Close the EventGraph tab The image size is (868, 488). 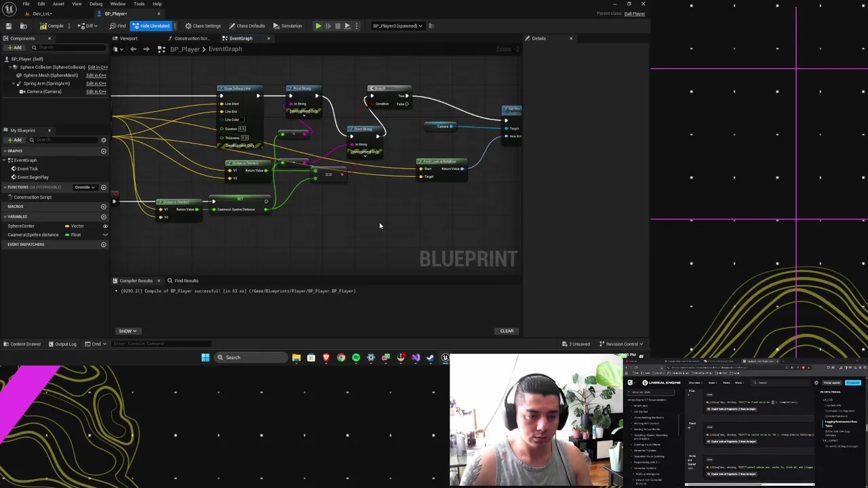[x=269, y=38]
